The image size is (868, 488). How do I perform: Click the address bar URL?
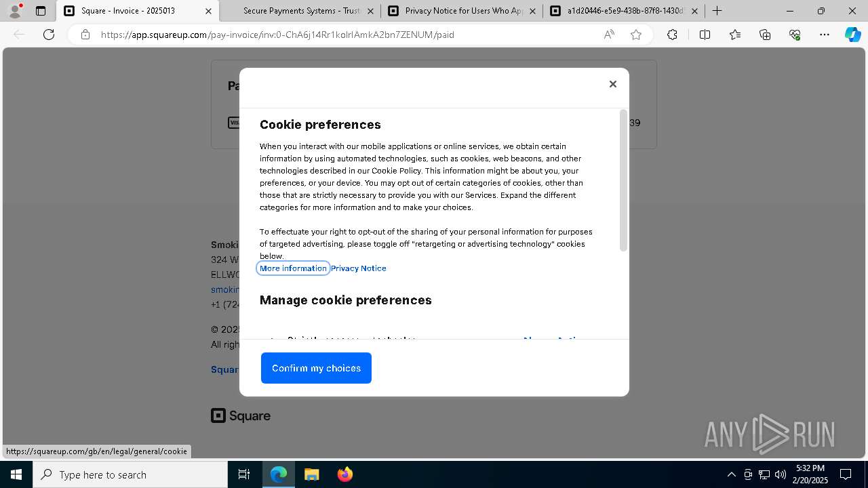277,35
